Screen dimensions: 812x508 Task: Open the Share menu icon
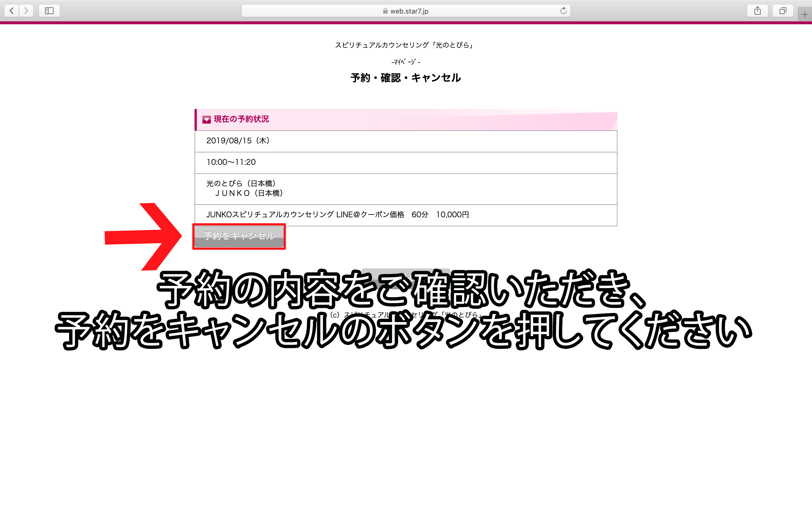click(x=757, y=11)
